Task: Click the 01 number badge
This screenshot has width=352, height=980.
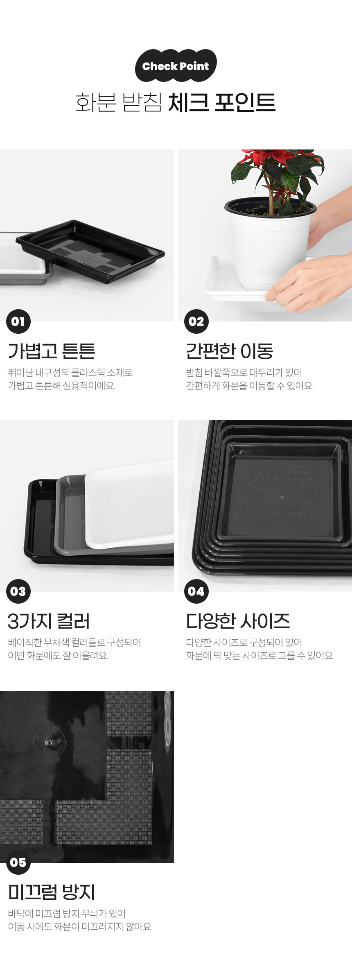Action: 18,321
